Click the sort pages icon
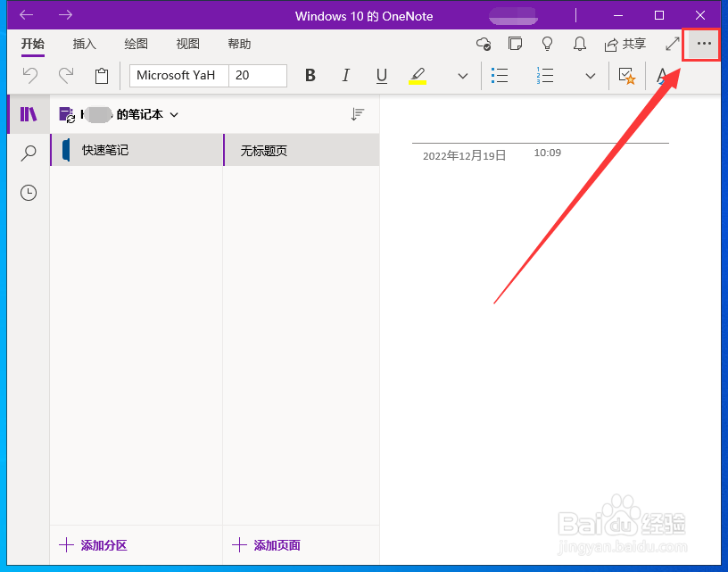 click(x=358, y=114)
